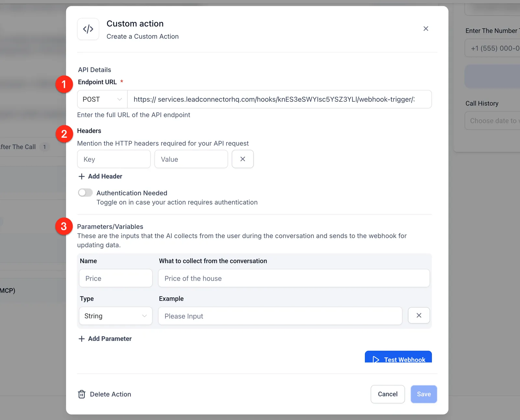The image size is (520, 420).
Task: Expand the String type dropdown
Action: pos(116,316)
